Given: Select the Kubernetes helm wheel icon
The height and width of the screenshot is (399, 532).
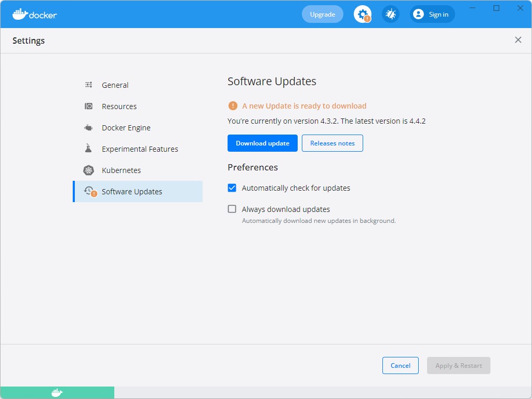Looking at the screenshot, I should point(88,170).
